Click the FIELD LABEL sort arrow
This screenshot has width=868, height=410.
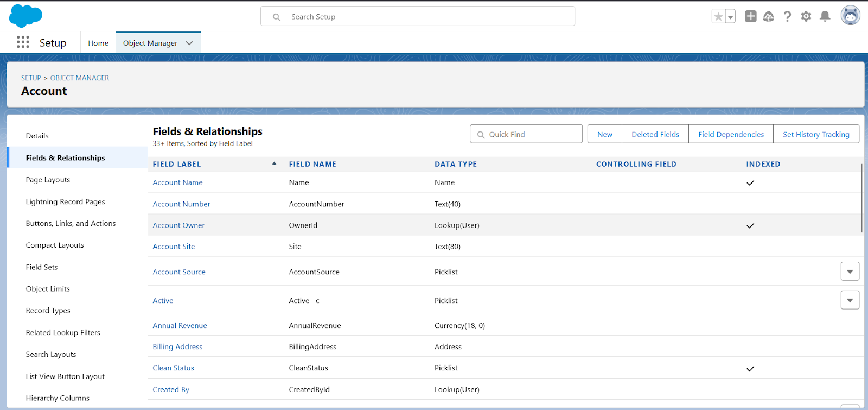coord(274,163)
